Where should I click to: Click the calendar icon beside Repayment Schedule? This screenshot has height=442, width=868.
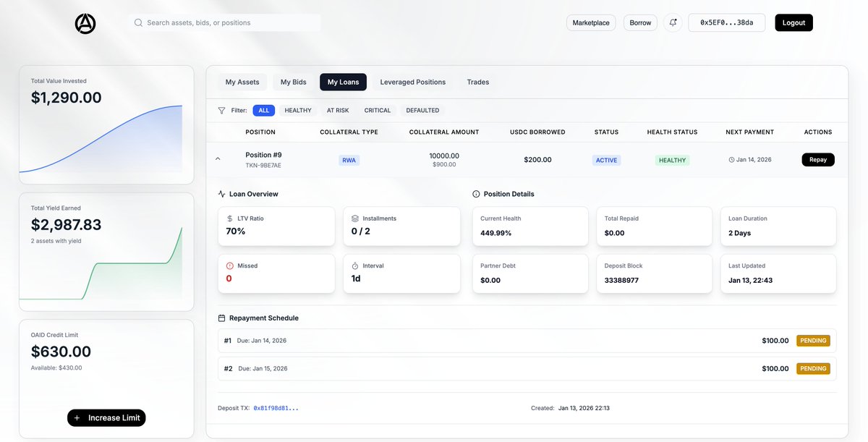click(221, 318)
